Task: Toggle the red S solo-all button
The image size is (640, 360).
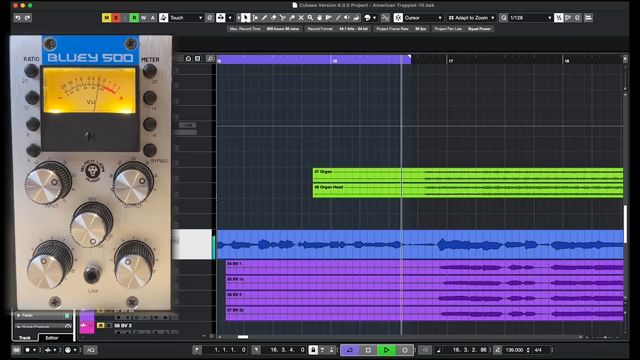Action: pos(116,18)
